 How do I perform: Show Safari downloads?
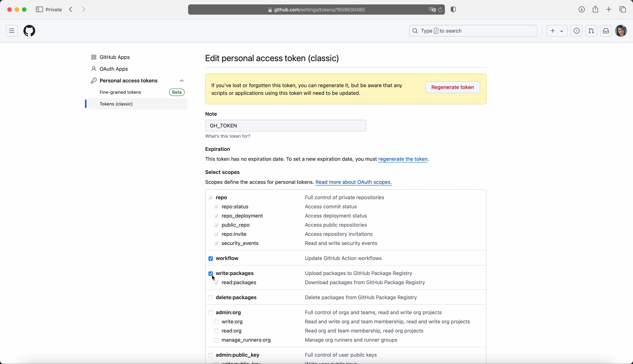click(x=582, y=10)
